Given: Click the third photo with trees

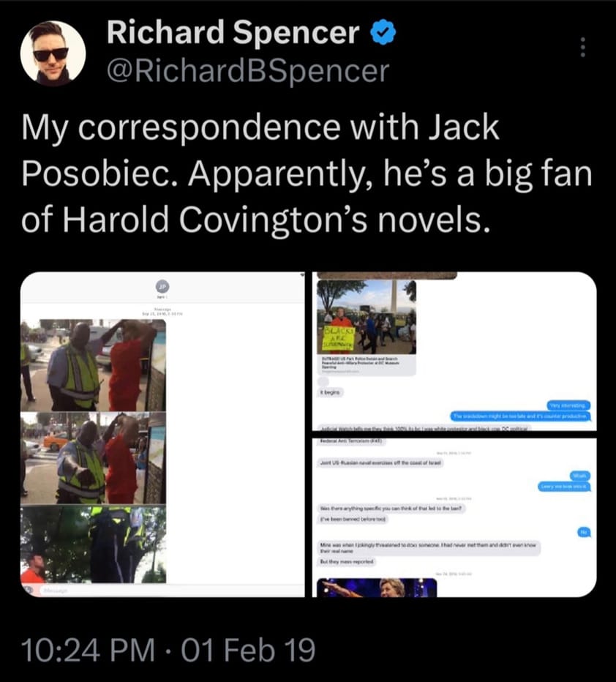Looking at the screenshot, I should (x=93, y=544).
